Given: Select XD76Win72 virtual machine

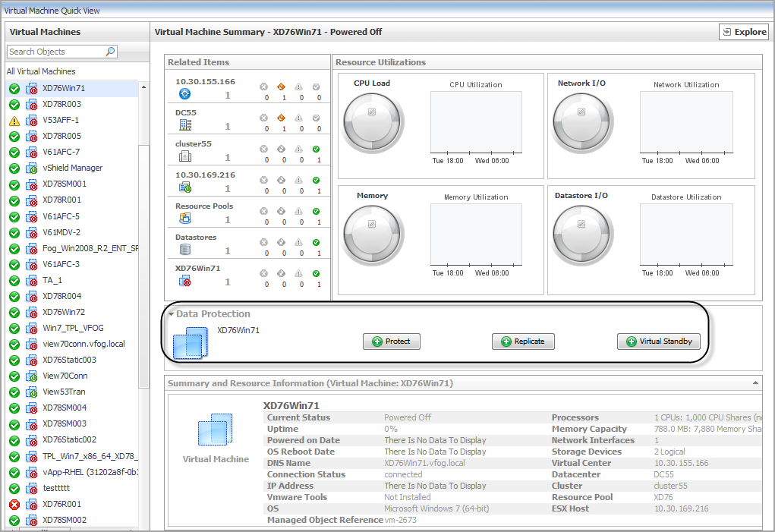Looking at the screenshot, I should click(x=63, y=312).
